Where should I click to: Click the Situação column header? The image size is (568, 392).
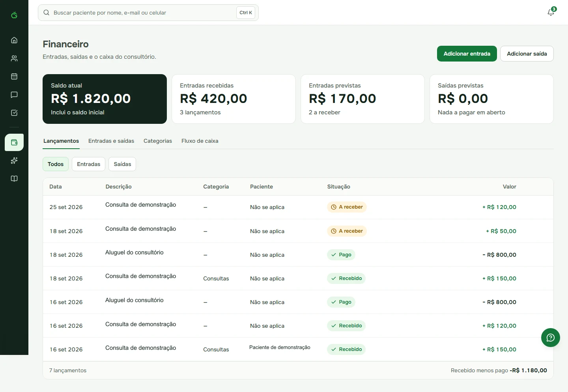pyautogui.click(x=338, y=187)
